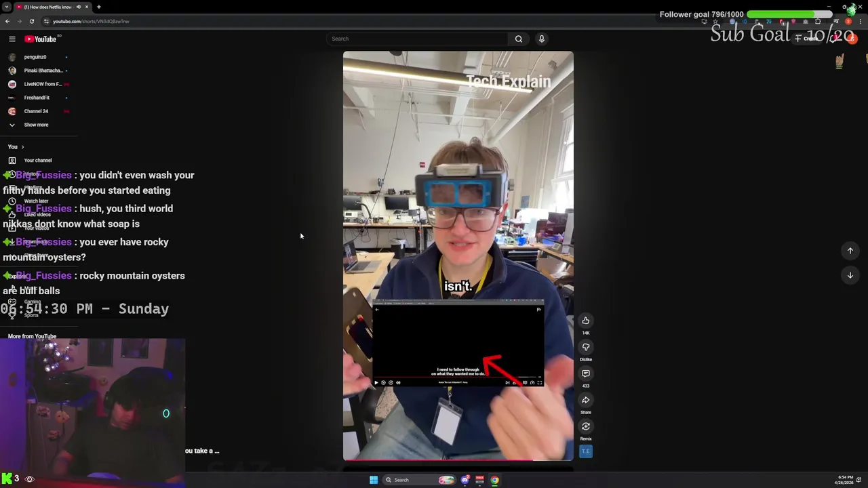Open a new browser tab
Image resolution: width=868 pixels, height=488 pixels.
pos(98,7)
